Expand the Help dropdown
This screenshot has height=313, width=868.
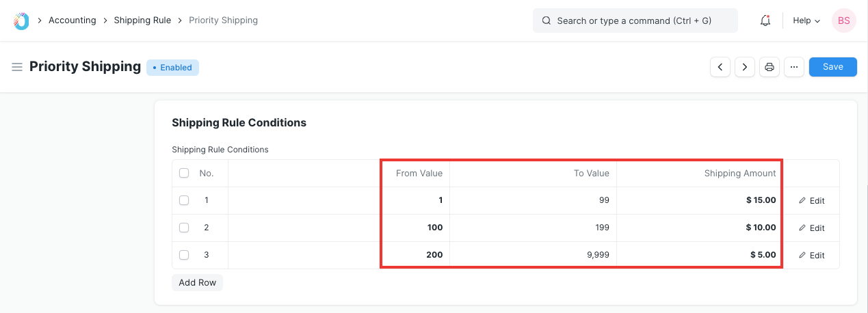(806, 21)
